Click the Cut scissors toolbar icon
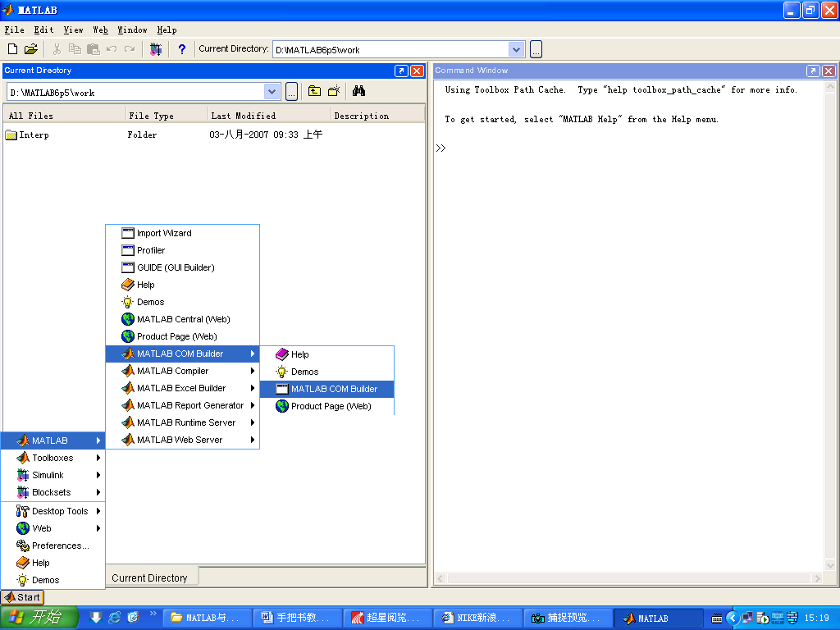The image size is (840, 630). click(57, 49)
